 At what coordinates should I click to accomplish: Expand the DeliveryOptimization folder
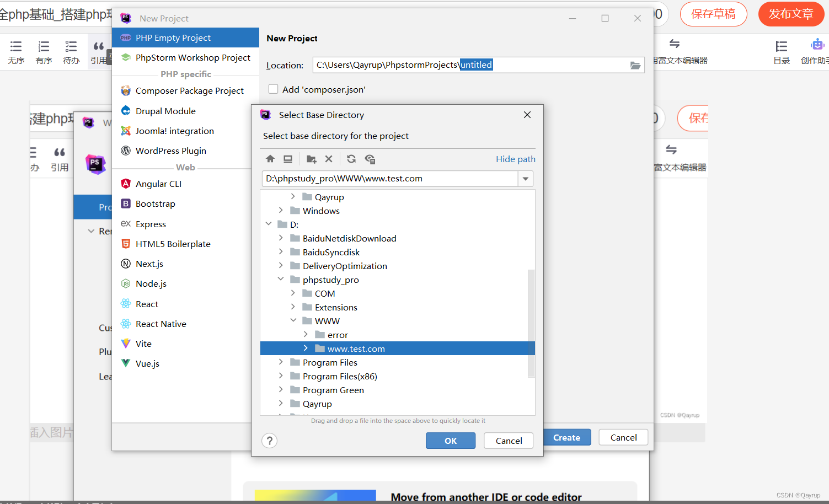click(x=281, y=265)
